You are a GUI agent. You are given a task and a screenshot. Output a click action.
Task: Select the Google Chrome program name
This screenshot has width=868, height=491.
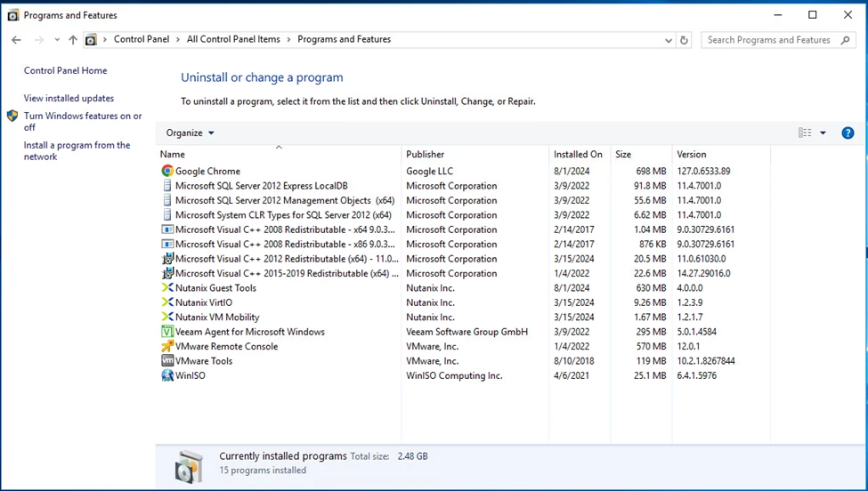coord(207,172)
